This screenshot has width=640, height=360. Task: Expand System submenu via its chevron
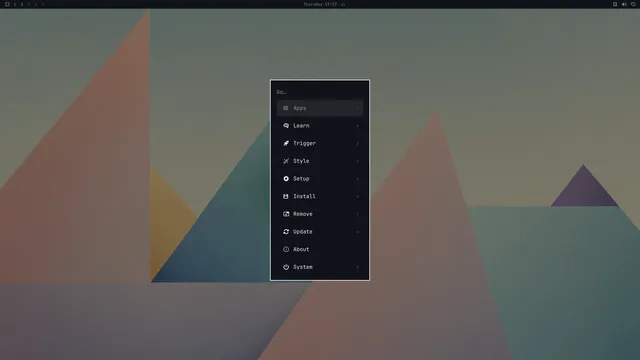tap(358, 267)
